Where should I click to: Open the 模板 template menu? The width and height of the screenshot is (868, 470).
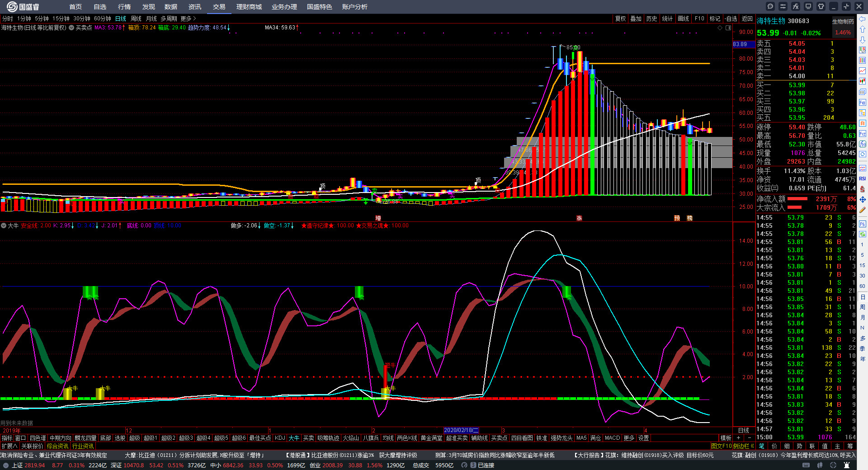pyautogui.click(x=726, y=438)
